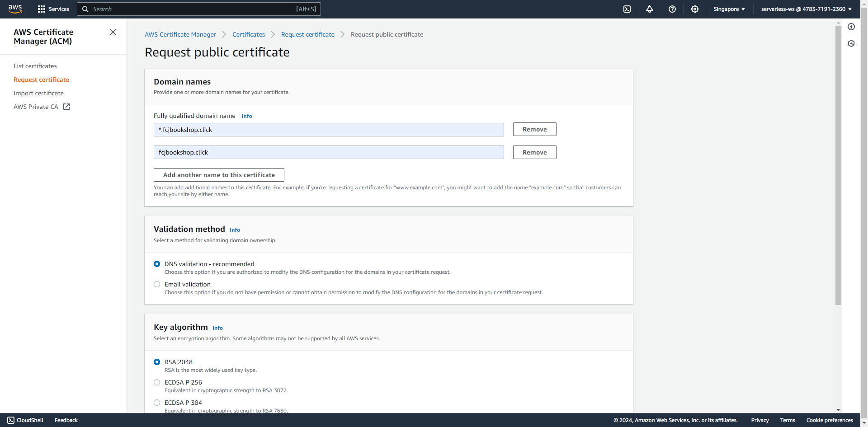Image resolution: width=868 pixels, height=427 pixels.
Task: Select Email validation radio option
Action: coord(157,284)
